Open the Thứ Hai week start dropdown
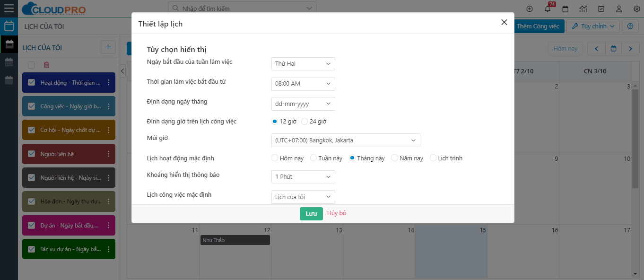 (x=303, y=64)
